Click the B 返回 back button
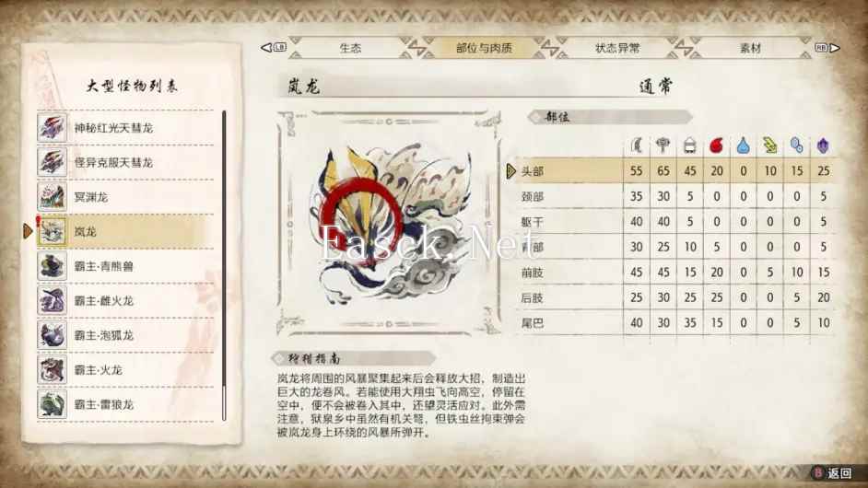This screenshot has height=488, width=868. (833, 473)
